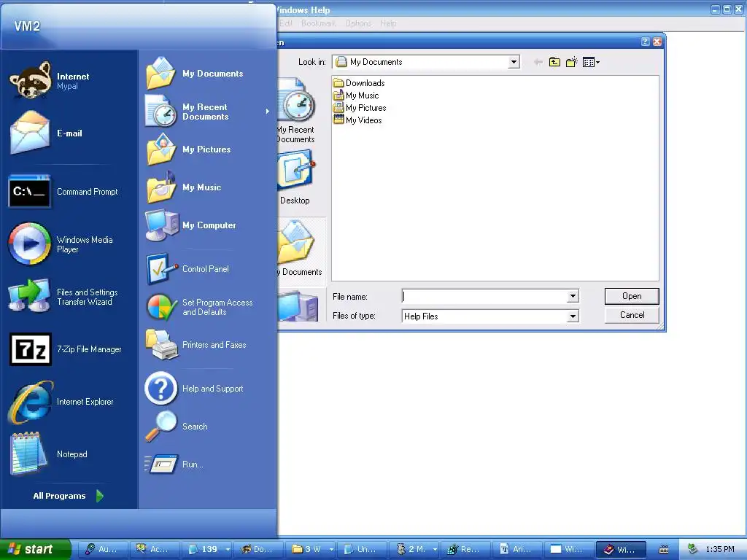Open Help menu in Windows Help
The width and height of the screenshot is (747, 560).
coord(388,23)
